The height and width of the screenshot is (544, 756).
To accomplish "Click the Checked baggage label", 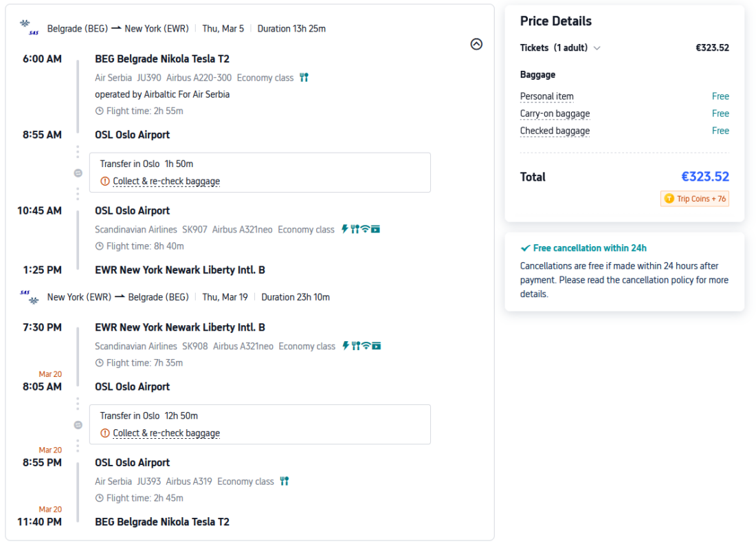I will coord(555,131).
